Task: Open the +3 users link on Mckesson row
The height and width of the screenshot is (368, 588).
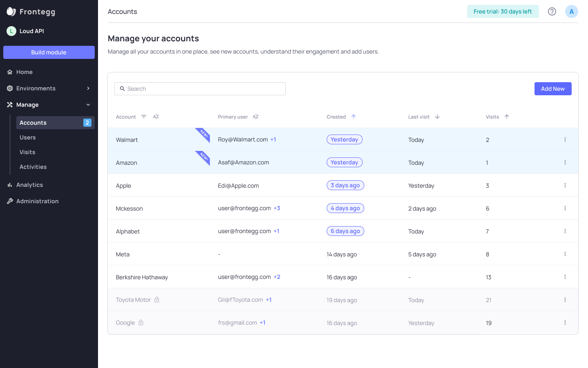Action: pos(277,208)
